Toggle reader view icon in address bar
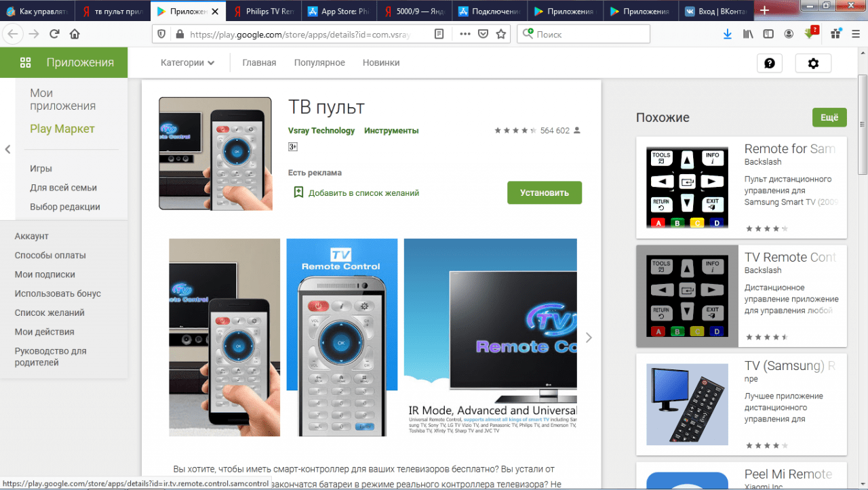Screen dimensions: 868x490 [x=439, y=34]
